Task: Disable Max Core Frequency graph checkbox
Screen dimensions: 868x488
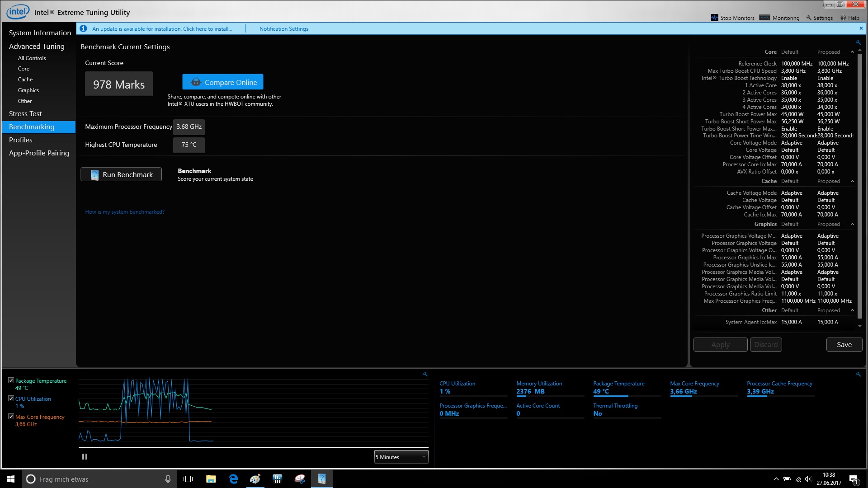Action: click(11, 417)
